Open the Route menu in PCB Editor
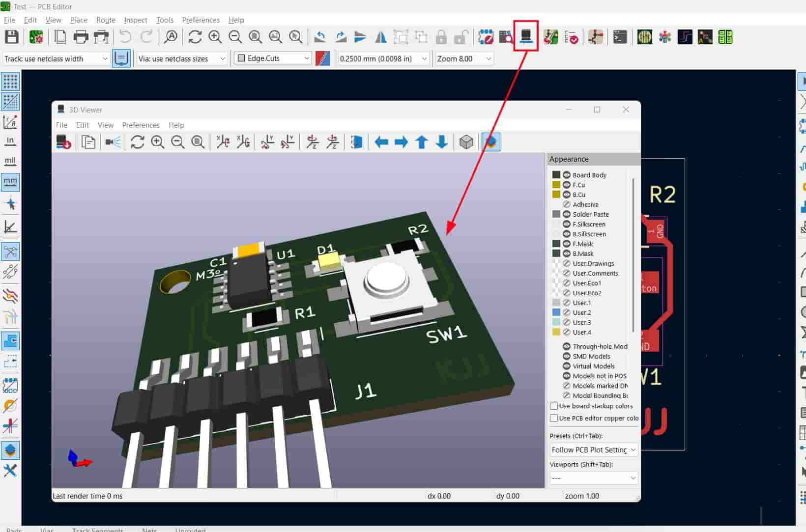806x532 pixels. click(x=106, y=20)
